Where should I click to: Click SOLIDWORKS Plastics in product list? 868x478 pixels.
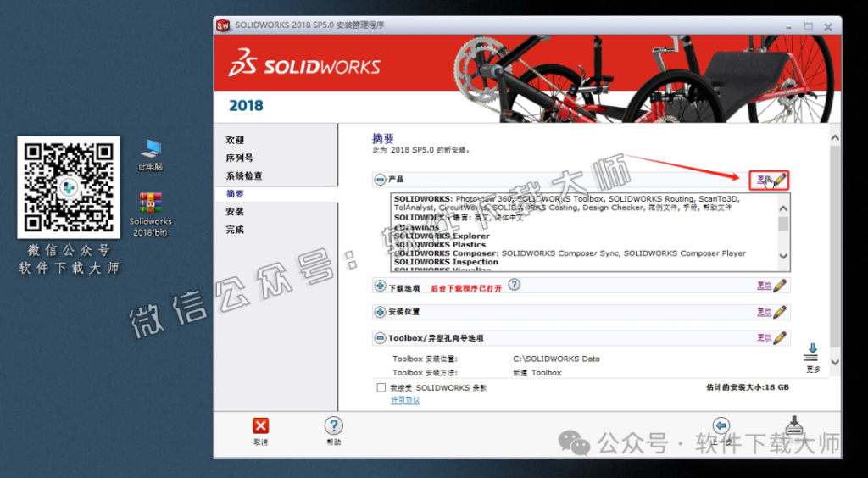(440, 245)
